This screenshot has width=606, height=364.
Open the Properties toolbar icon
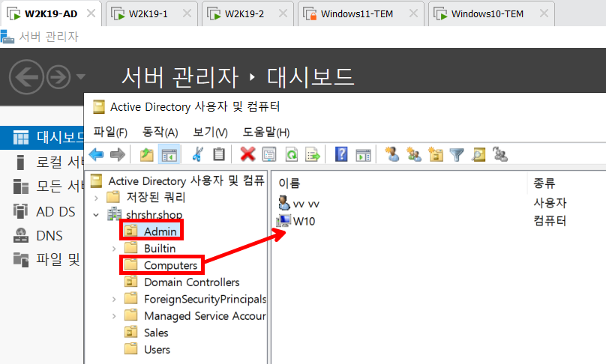click(269, 155)
